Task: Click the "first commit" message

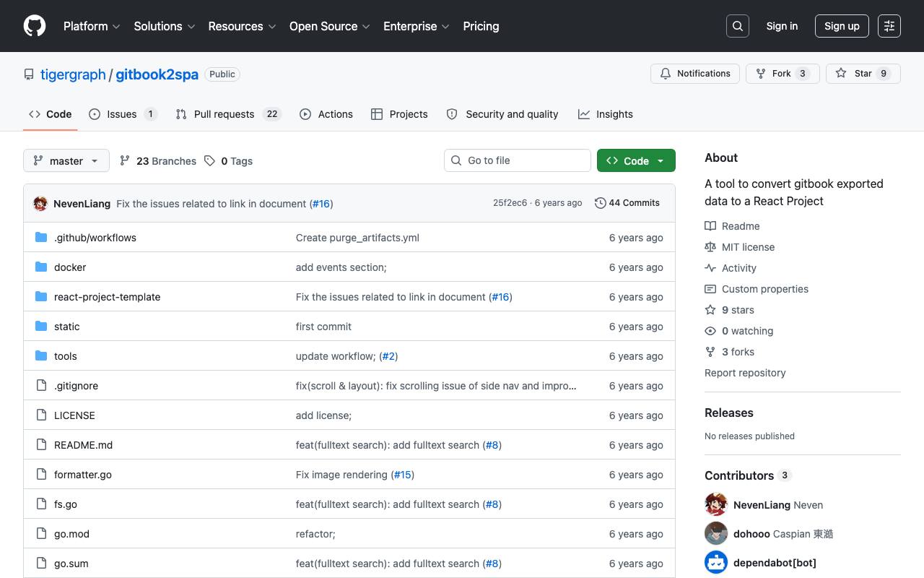Action: click(323, 327)
